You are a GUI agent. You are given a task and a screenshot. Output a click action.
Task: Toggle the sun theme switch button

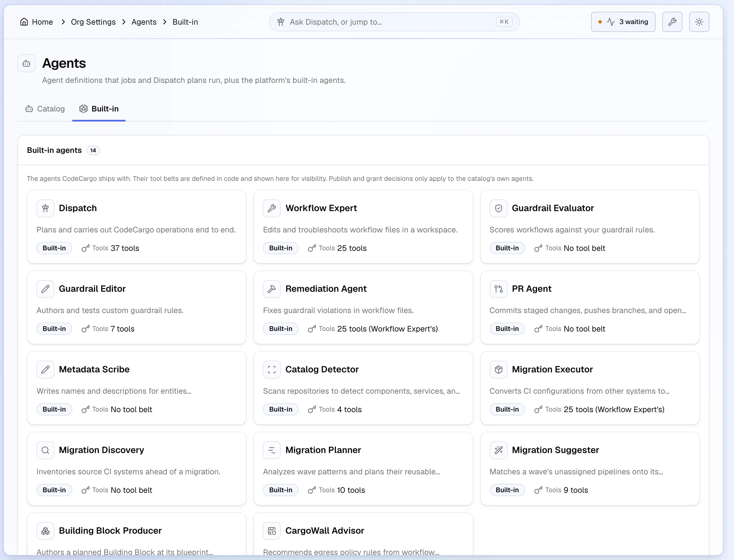click(699, 22)
